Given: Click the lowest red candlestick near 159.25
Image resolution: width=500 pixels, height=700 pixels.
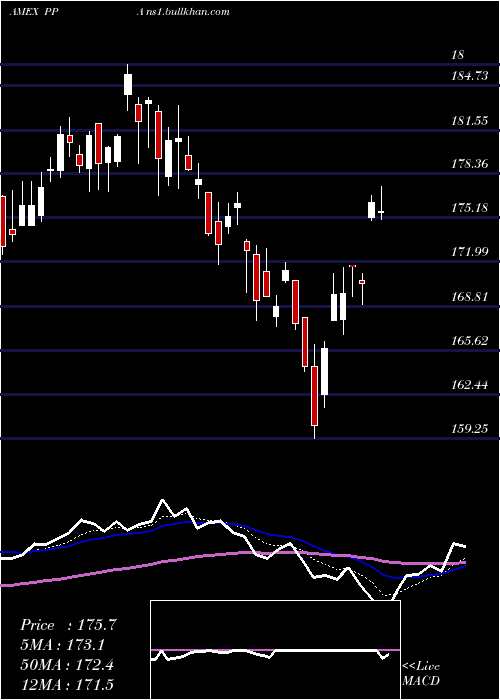Looking at the screenshot, I should click(x=315, y=396).
